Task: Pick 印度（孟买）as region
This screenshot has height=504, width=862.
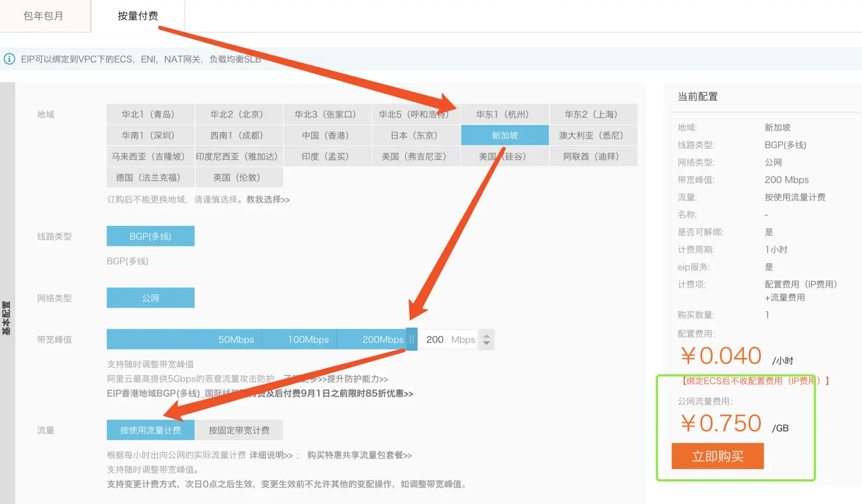Action: (x=328, y=156)
